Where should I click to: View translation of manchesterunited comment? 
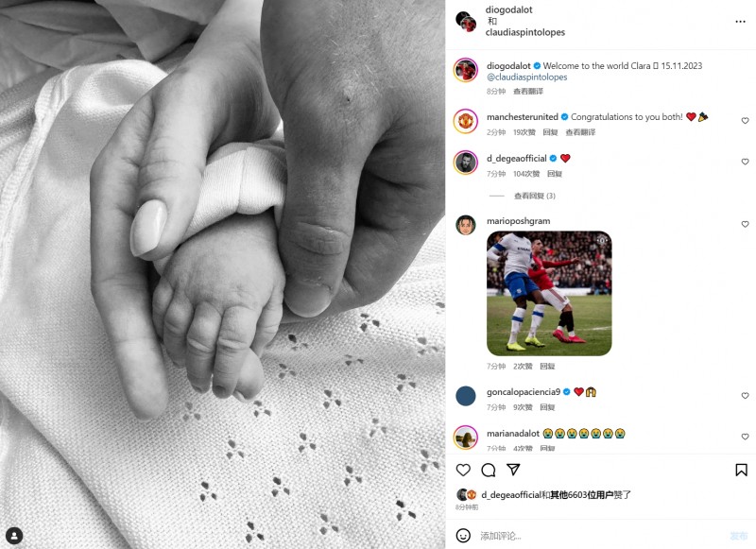pyautogui.click(x=580, y=132)
